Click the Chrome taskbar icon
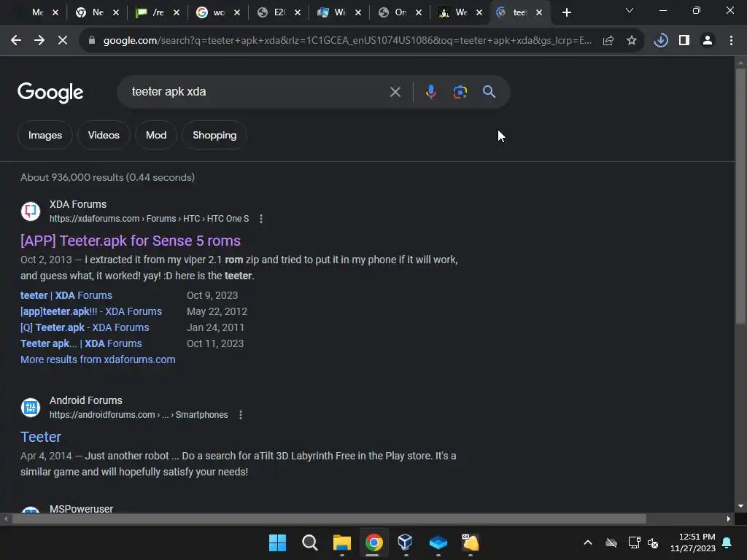Screen dimensions: 747x560 point(374,542)
